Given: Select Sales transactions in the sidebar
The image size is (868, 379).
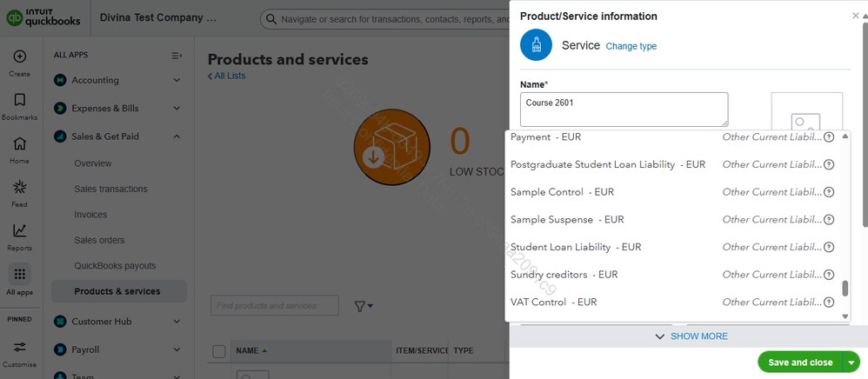Looking at the screenshot, I should 110,189.
